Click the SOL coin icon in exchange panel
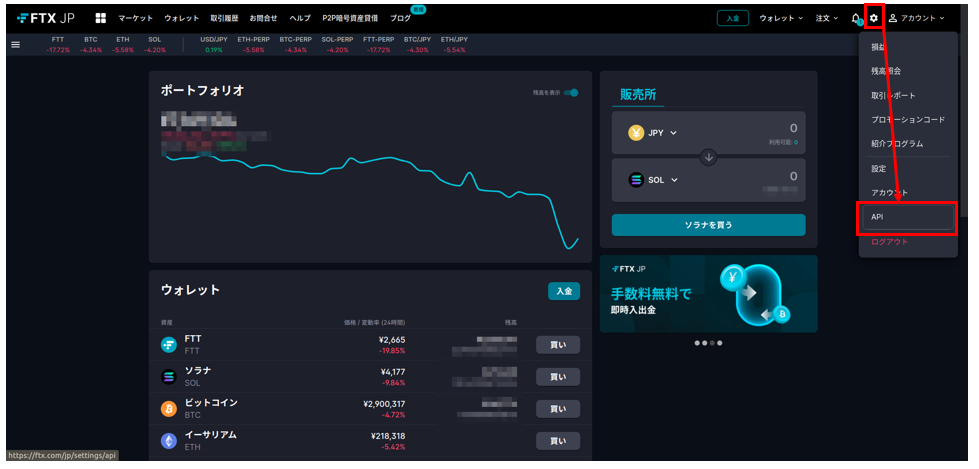979x469 pixels. [x=636, y=180]
